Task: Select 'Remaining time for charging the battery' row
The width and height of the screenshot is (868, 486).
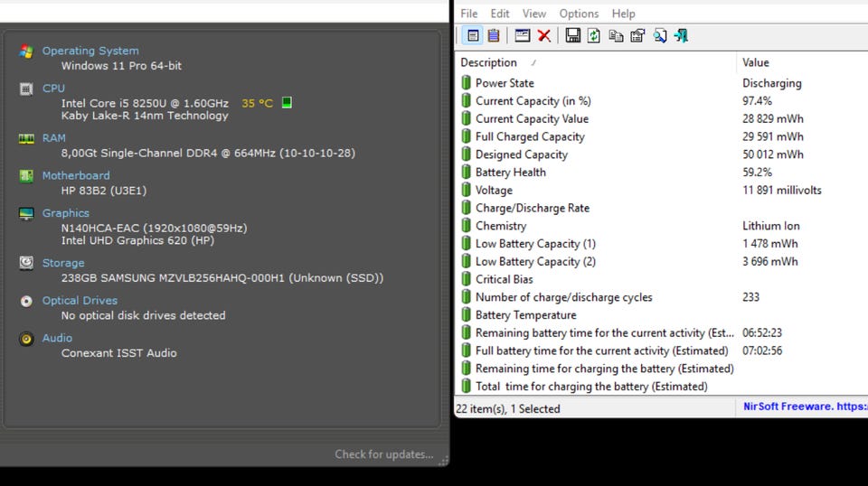Action: coord(662,369)
